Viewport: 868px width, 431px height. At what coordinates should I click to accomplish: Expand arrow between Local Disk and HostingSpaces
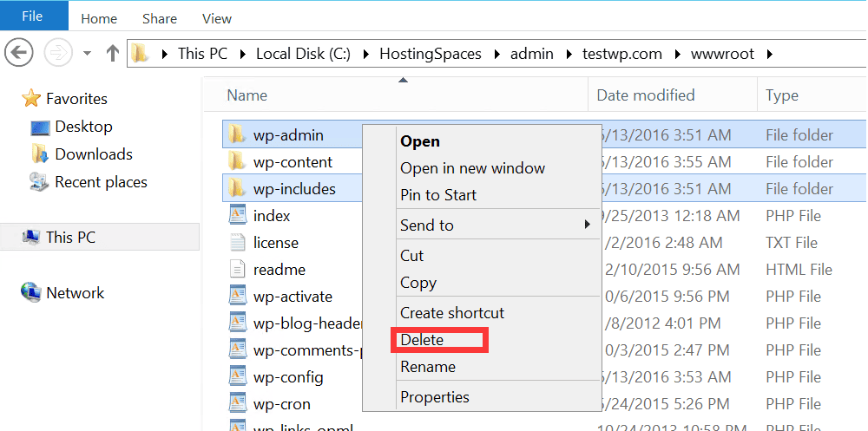click(365, 55)
